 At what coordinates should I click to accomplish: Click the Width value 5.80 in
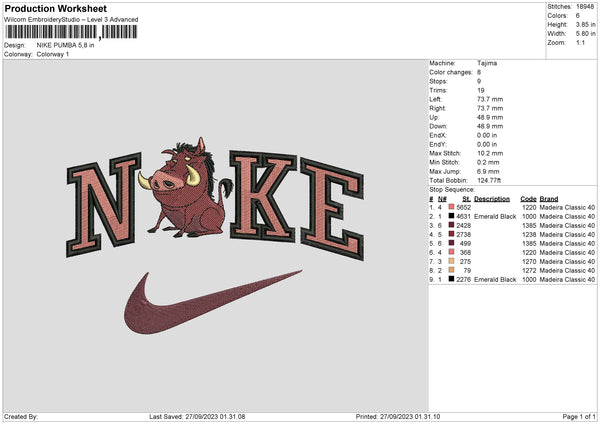[x=585, y=34]
